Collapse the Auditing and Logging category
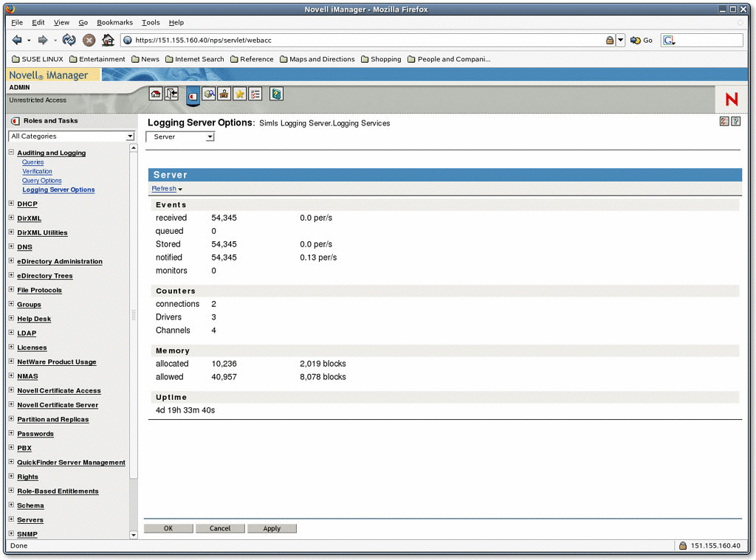The image size is (756, 560). point(11,152)
